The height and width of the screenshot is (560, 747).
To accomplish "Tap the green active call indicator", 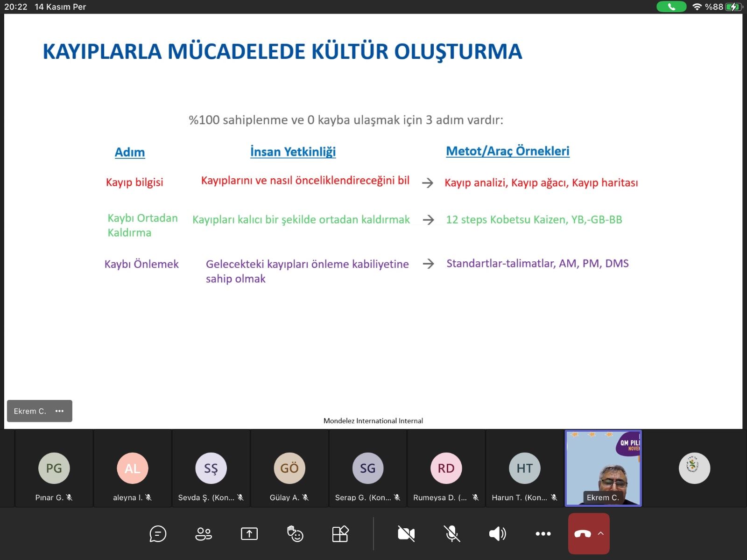I will (x=671, y=7).
